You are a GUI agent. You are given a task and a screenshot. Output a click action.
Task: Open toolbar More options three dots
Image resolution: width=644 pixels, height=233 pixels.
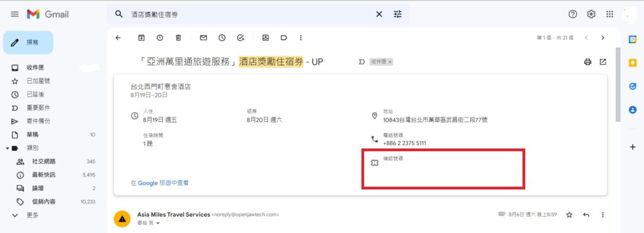(x=301, y=38)
